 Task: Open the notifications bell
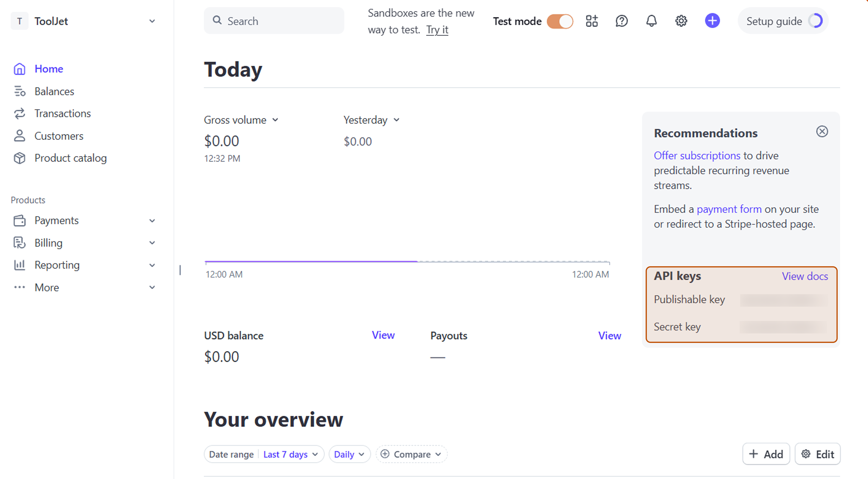point(651,21)
